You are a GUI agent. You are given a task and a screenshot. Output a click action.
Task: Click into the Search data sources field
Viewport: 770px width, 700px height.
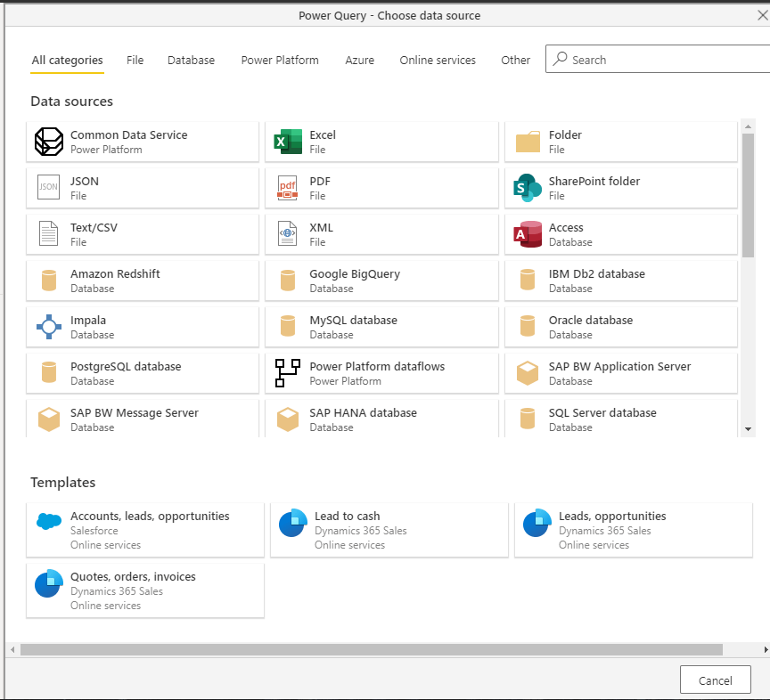658,59
